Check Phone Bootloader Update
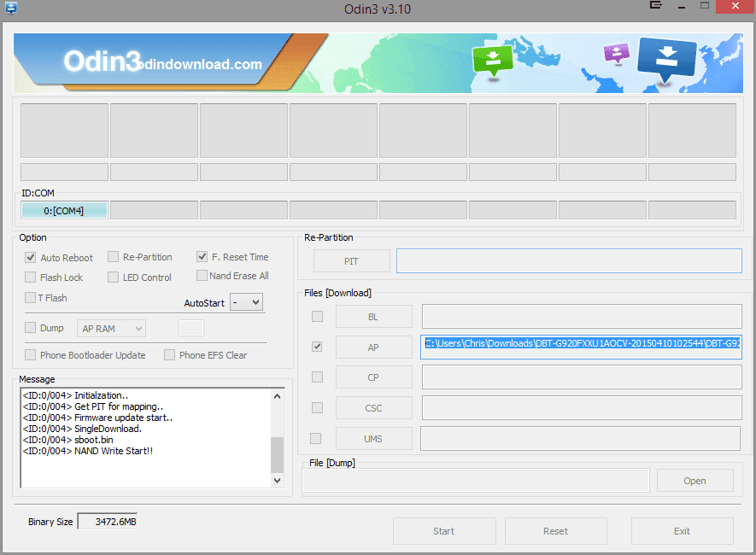 click(31, 355)
